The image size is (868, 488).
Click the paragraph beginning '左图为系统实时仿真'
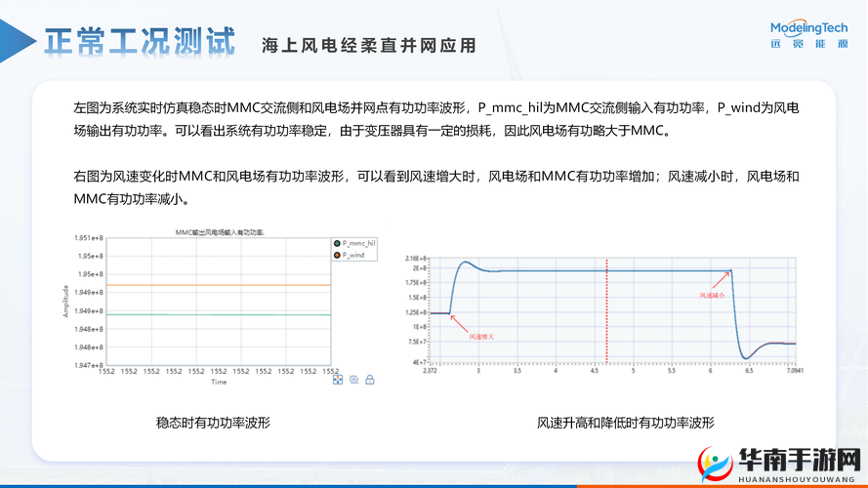[x=436, y=119]
